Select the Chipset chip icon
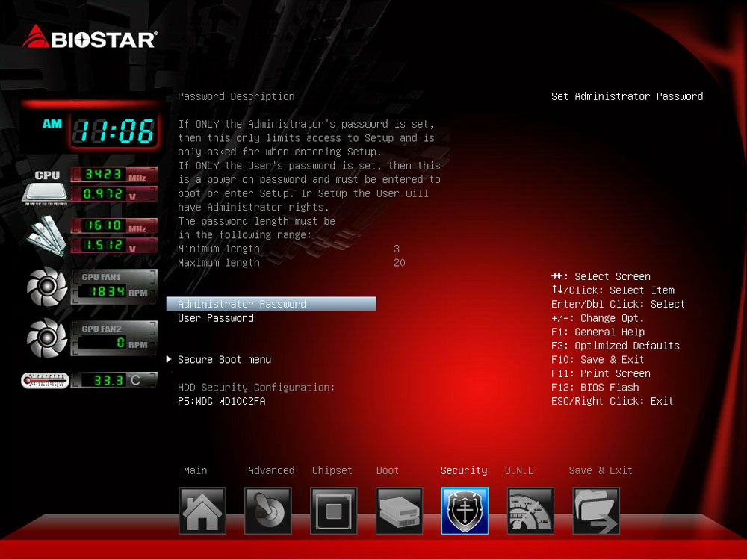747x560 pixels. pos(333,511)
